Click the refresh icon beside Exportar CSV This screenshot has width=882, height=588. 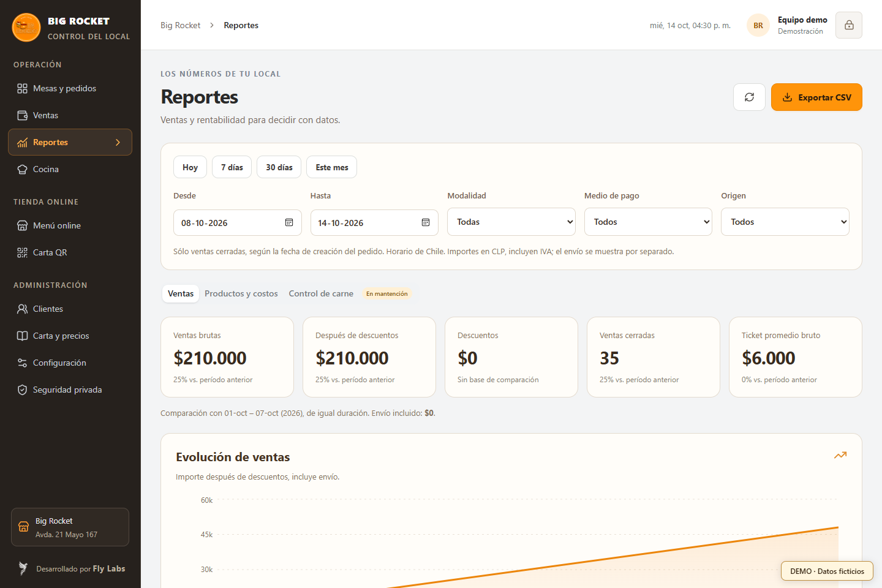(749, 97)
